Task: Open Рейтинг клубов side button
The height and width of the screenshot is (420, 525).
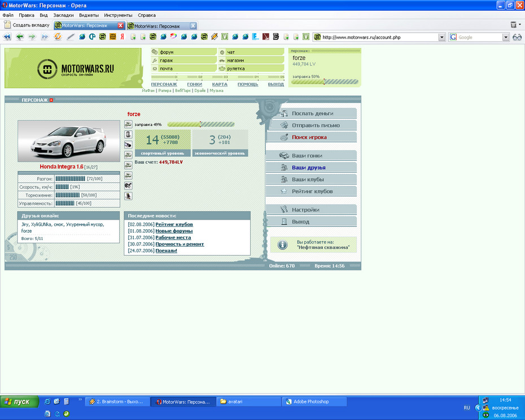Action: 312,191
